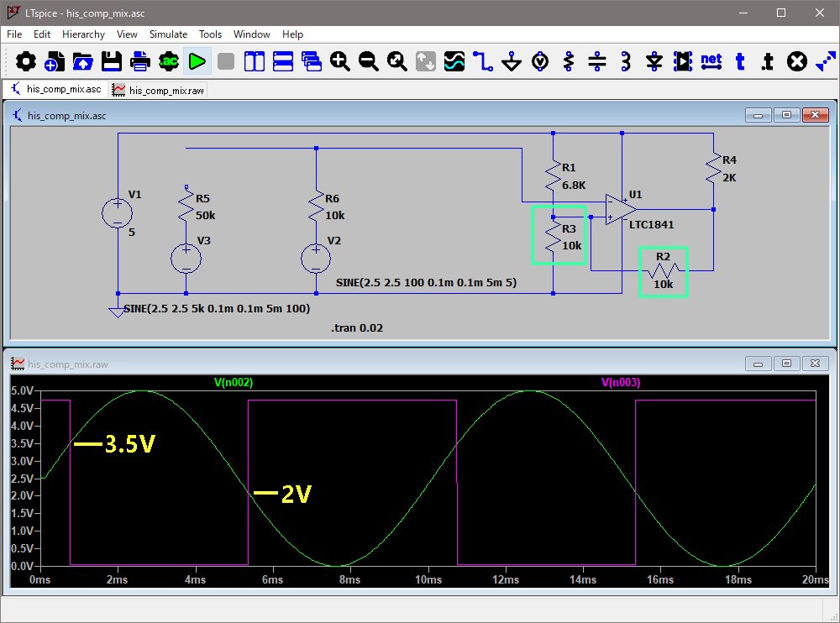Select voltage source V3 symbol
The image size is (840, 623).
pyautogui.click(x=186, y=259)
